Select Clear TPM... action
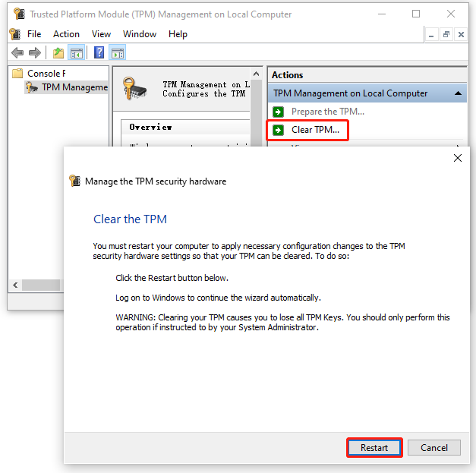 (315, 130)
